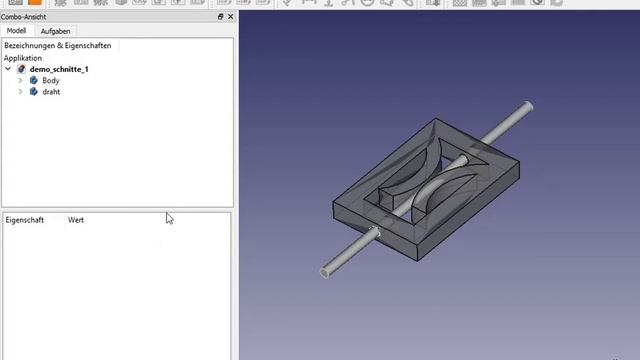
Task: Select demo_schnitte_1 in the model tree
Action: [59, 69]
